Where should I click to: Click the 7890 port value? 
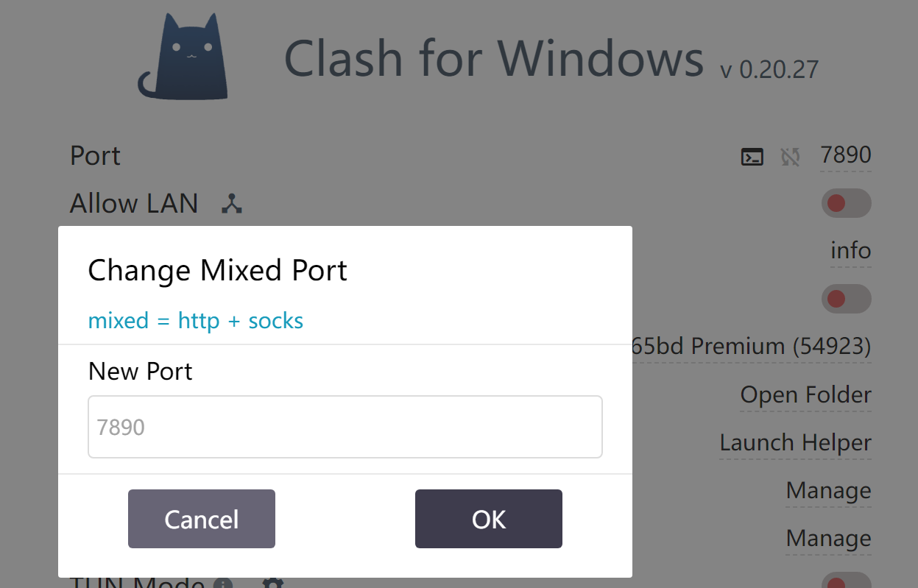pos(845,155)
